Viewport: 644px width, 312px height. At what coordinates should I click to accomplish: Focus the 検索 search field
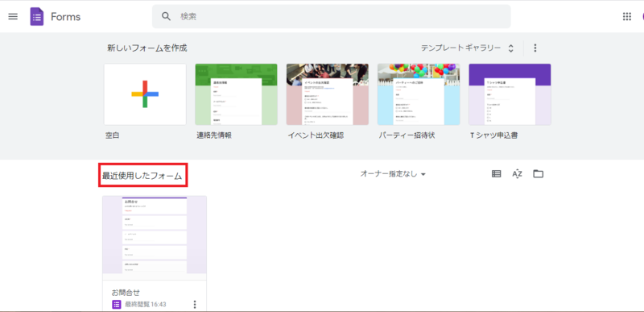coord(332,16)
